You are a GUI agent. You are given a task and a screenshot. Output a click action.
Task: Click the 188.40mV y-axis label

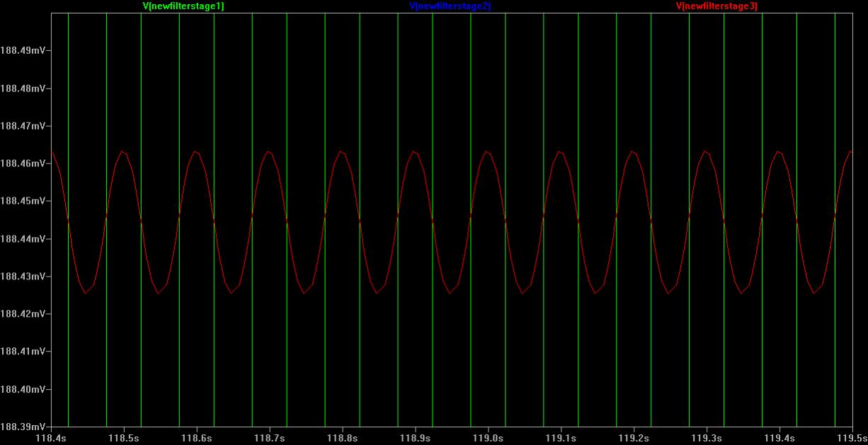pos(23,389)
